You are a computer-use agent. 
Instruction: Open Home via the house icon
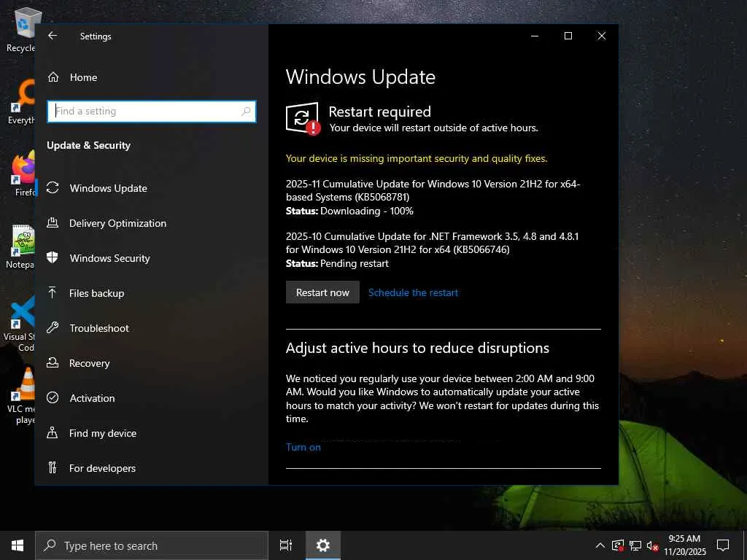[x=53, y=77]
